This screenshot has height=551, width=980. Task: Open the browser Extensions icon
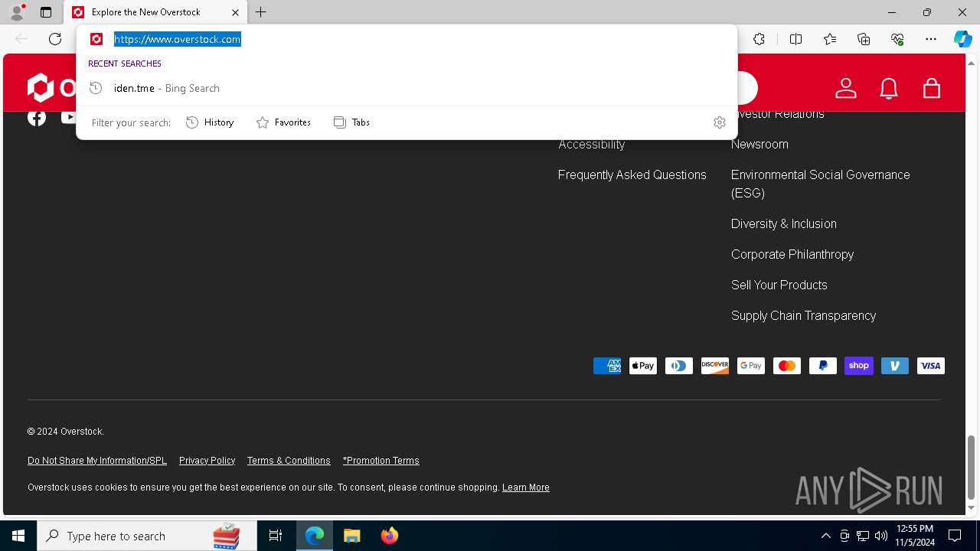(759, 39)
